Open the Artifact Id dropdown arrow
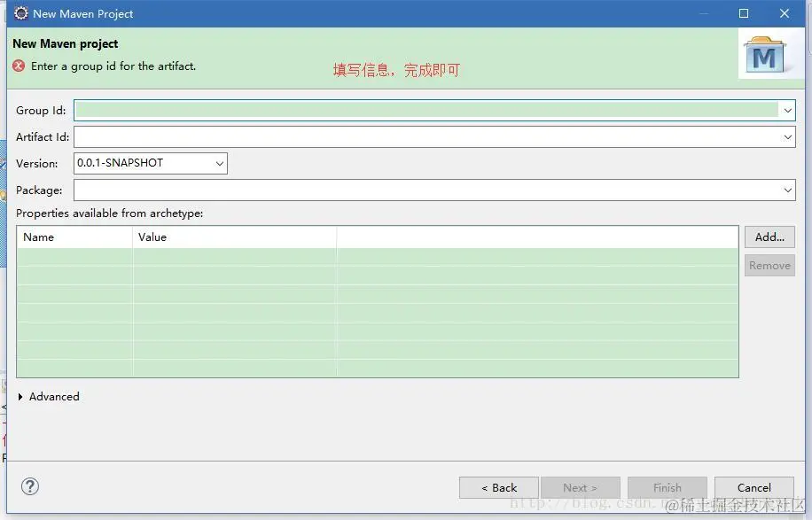Viewport: 812px width, 520px height. point(788,137)
